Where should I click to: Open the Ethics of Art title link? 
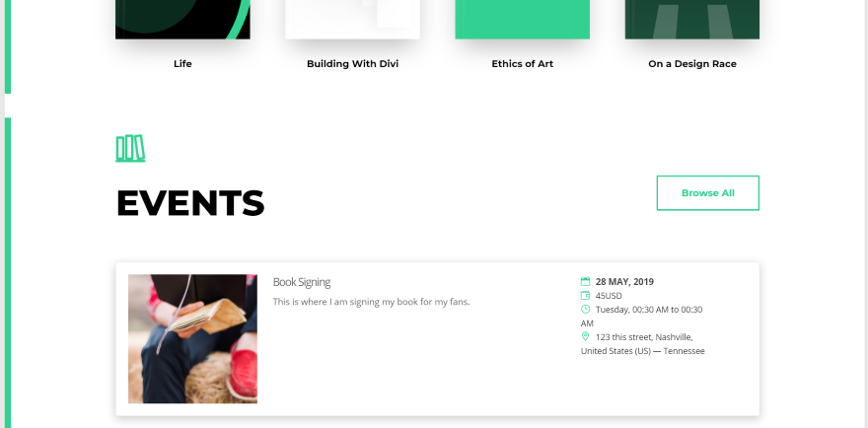[522, 64]
